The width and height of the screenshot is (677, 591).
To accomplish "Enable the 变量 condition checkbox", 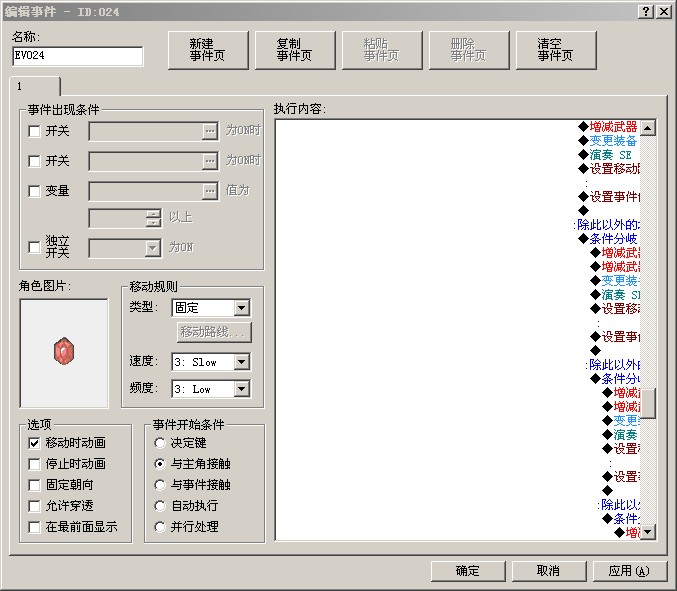I will coord(34,191).
